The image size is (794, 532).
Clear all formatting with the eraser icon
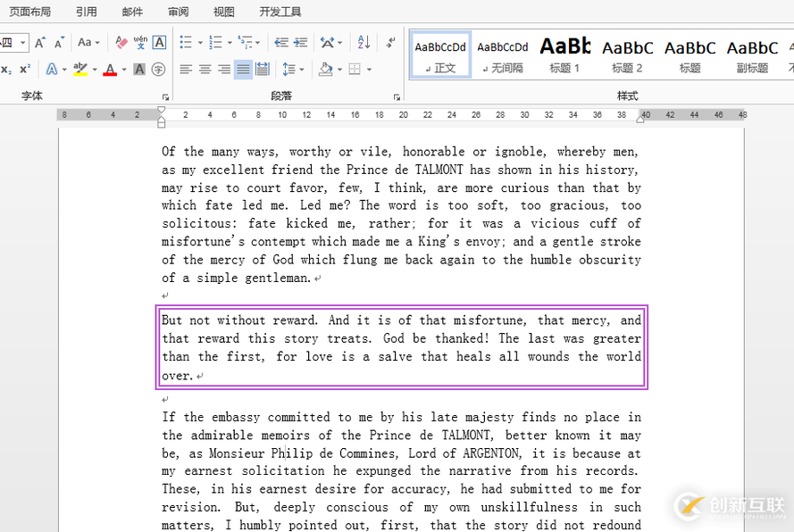pos(121,43)
